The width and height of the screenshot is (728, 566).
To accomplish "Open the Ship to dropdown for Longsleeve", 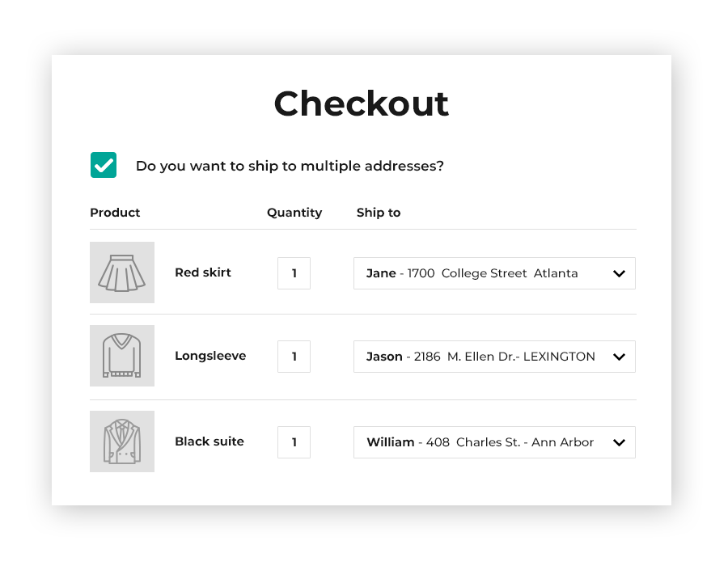I will click(485, 357).
